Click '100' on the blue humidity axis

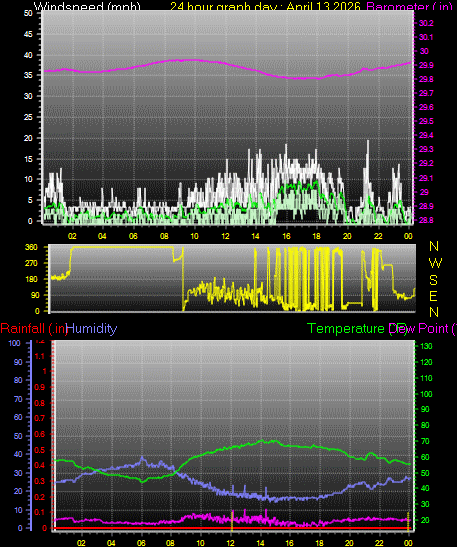(14, 343)
